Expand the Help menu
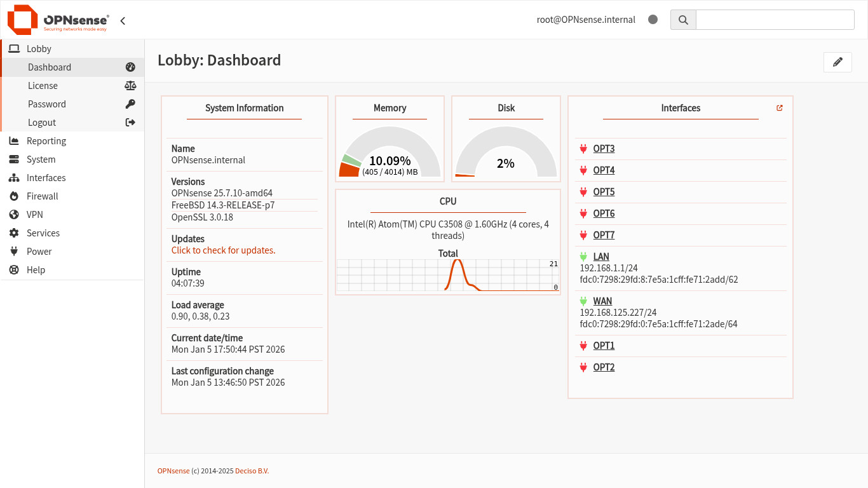 click(x=72, y=270)
